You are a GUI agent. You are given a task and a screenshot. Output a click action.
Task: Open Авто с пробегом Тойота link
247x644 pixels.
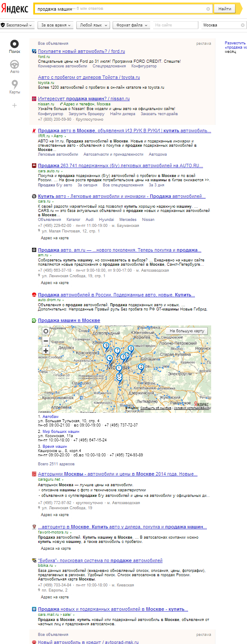point(89,77)
